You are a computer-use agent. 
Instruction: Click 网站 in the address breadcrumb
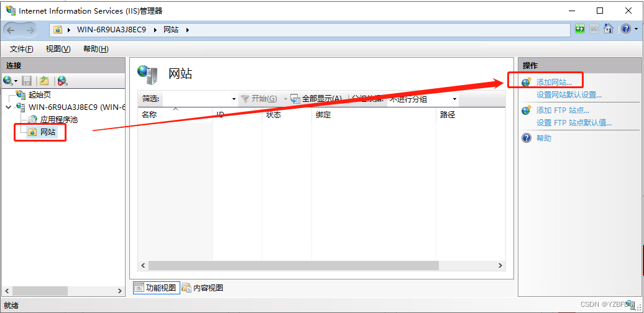click(171, 30)
